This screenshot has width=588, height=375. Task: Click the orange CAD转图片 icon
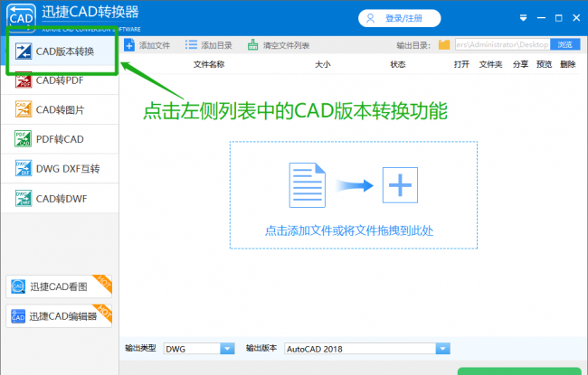[24, 109]
